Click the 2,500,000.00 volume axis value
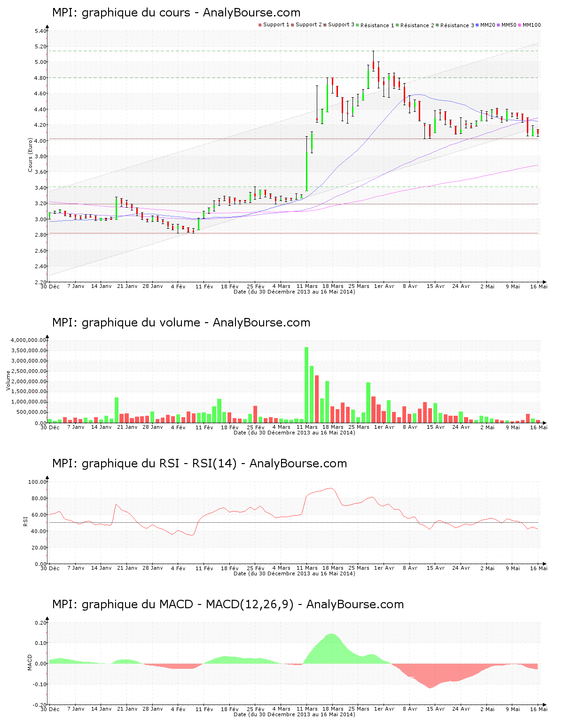 click(28, 371)
